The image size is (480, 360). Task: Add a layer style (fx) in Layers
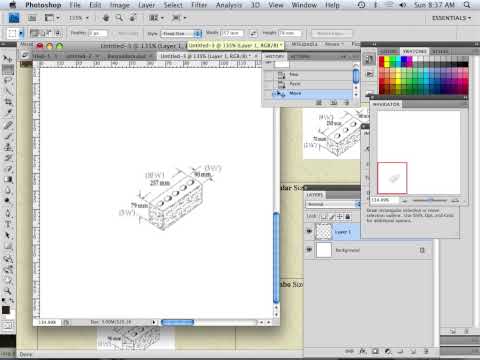(x=362, y=351)
